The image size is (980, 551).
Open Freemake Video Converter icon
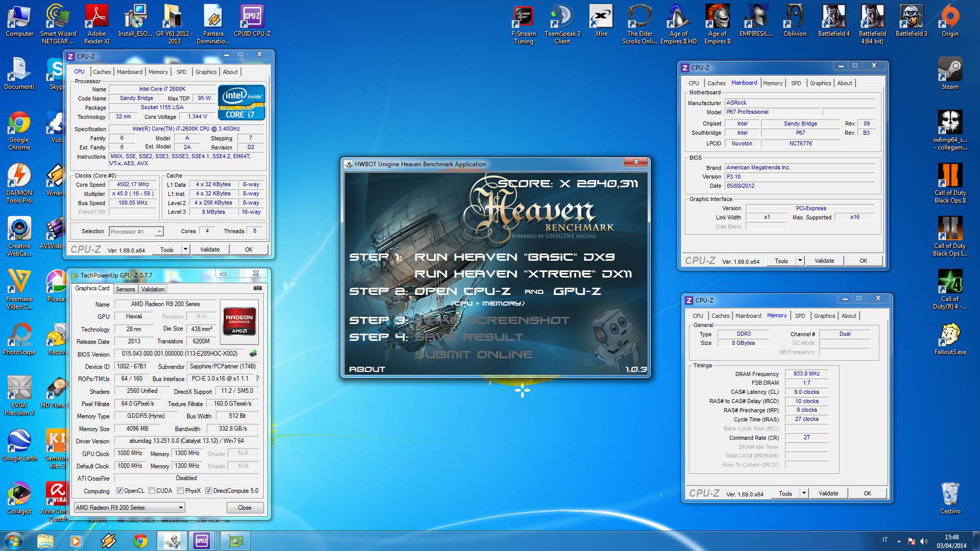tap(19, 289)
